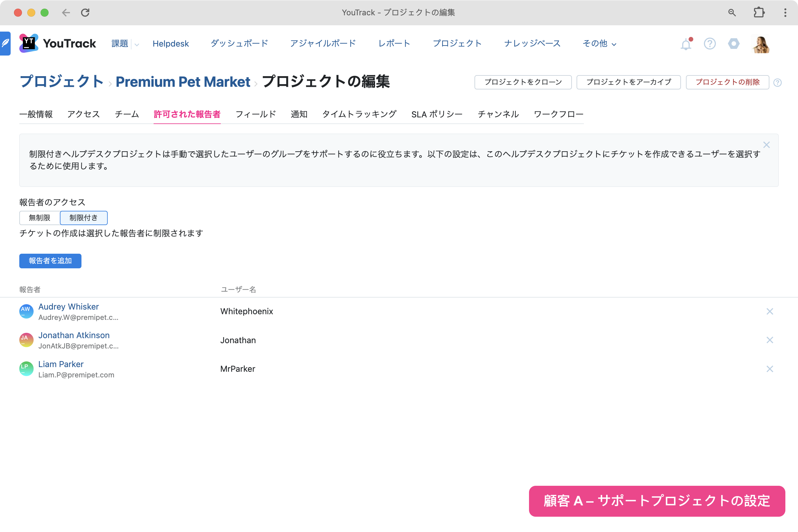Open the notifications bell icon

(x=686, y=44)
